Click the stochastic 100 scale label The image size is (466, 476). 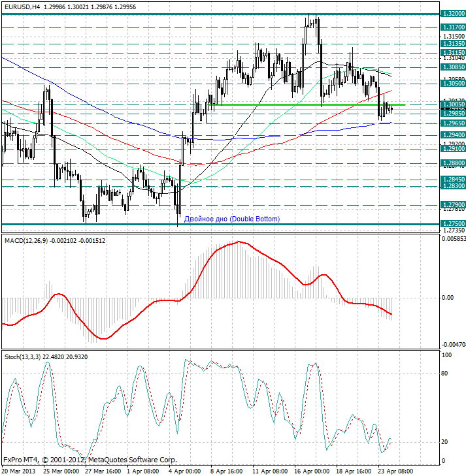(446, 355)
